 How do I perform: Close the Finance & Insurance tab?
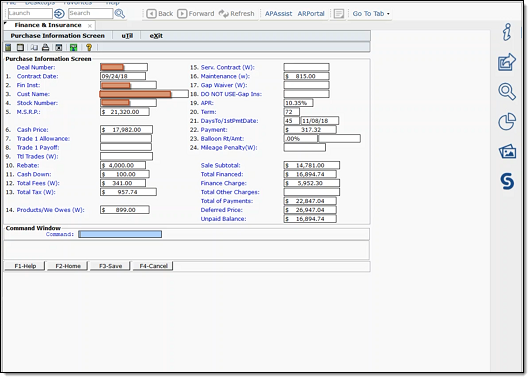(90, 26)
